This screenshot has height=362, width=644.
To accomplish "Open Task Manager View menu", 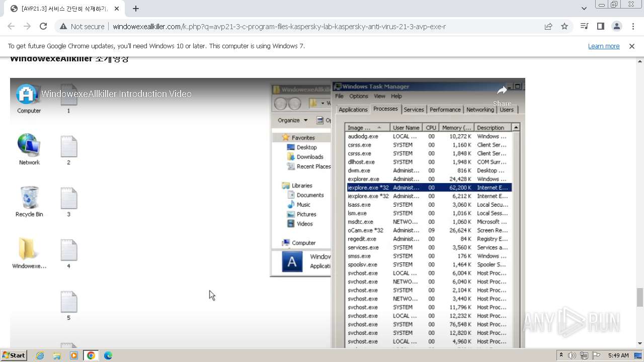I will click(x=379, y=96).
